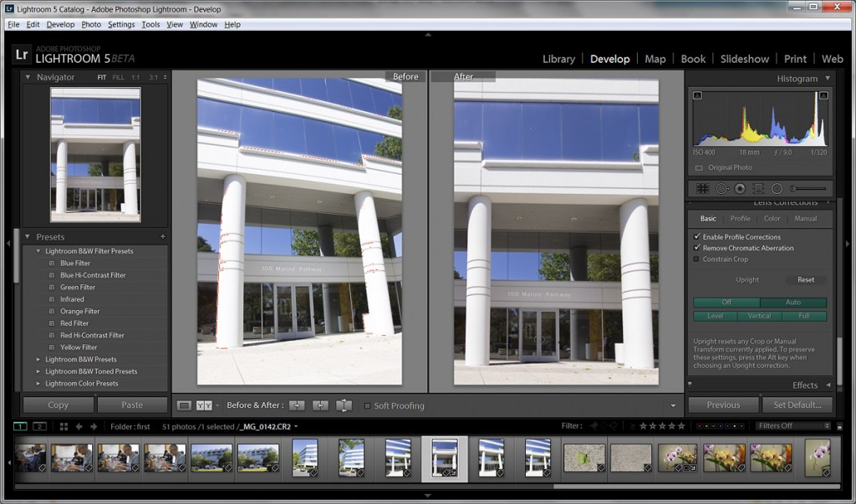
Task: Select main window display button 1
Action: pyautogui.click(x=20, y=426)
